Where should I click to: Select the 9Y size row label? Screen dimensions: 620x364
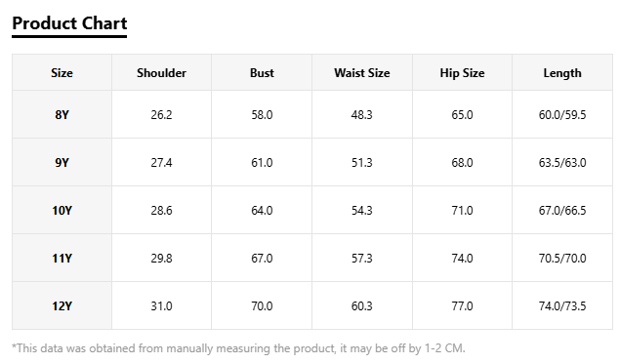point(62,162)
